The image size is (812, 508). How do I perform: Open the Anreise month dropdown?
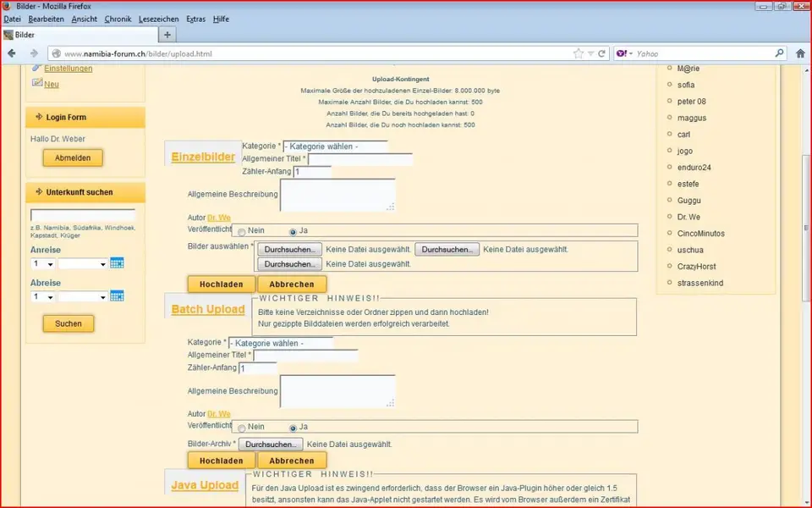coord(83,264)
